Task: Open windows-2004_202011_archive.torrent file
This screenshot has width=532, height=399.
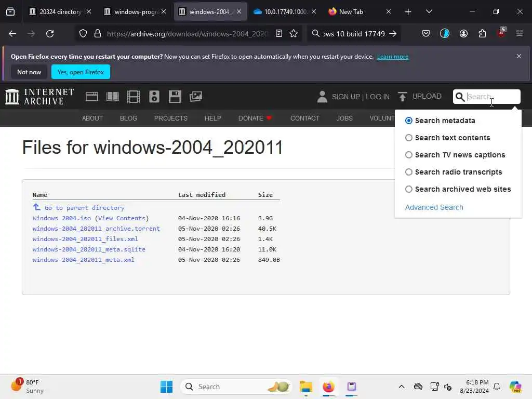Action: click(x=96, y=229)
